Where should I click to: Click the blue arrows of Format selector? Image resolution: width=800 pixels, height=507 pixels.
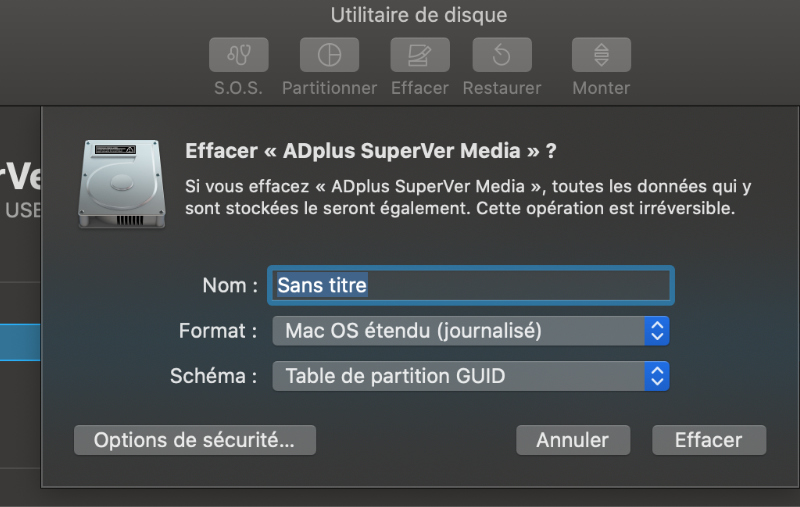[657, 331]
